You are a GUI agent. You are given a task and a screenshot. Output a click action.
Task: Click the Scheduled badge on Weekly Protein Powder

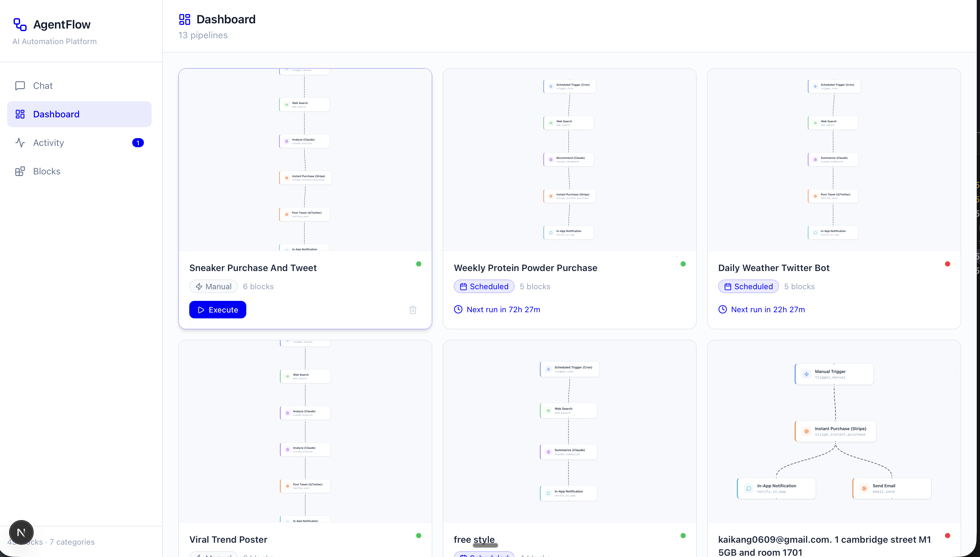tap(484, 286)
